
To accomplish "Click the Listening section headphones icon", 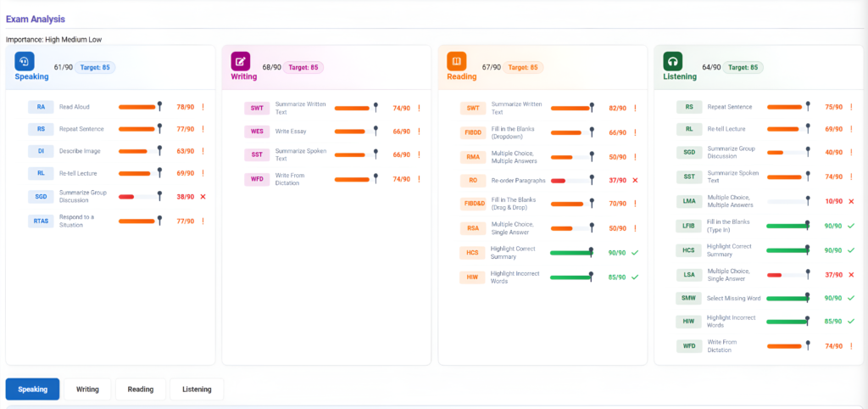I will click(x=673, y=61).
